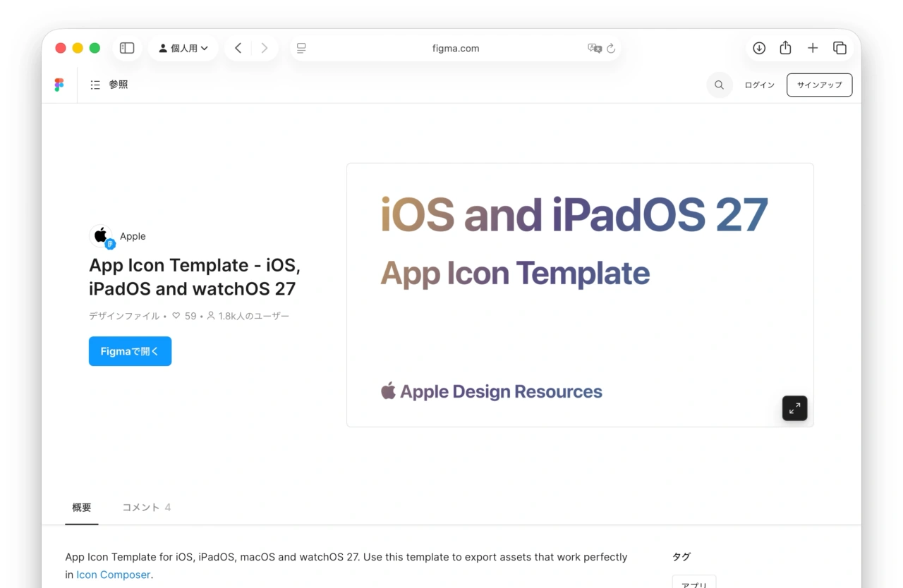
Task: Show the tab overview
Action: pos(840,48)
